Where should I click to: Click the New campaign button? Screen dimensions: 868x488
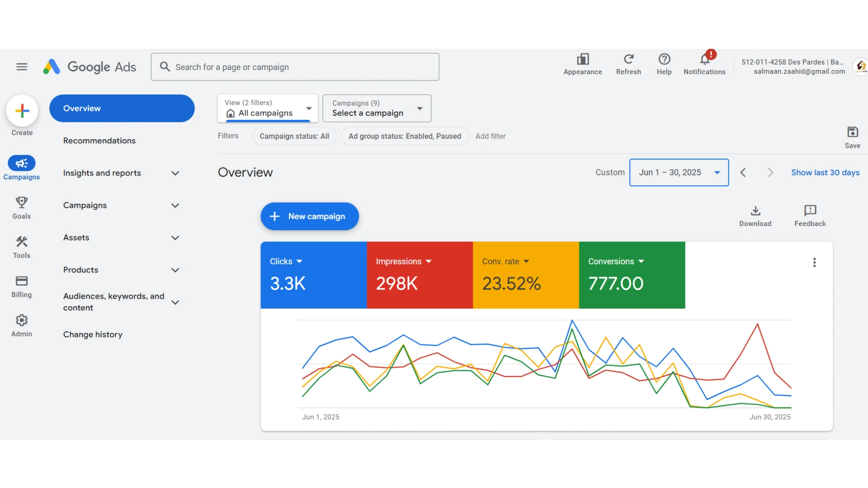310,216
